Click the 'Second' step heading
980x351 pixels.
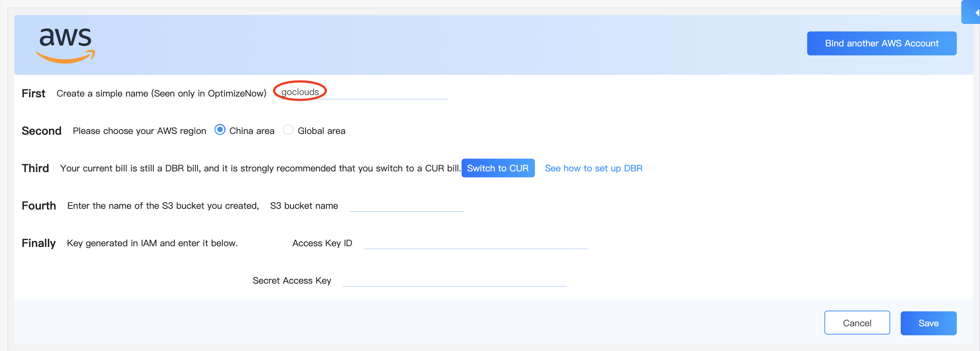(x=42, y=131)
